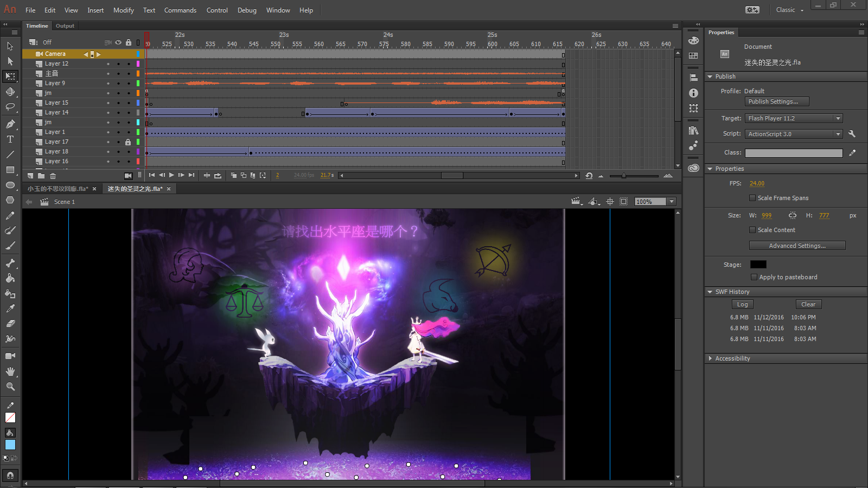Enable Scale Content checkbox
Image resolution: width=868 pixels, height=488 pixels.
tap(752, 230)
